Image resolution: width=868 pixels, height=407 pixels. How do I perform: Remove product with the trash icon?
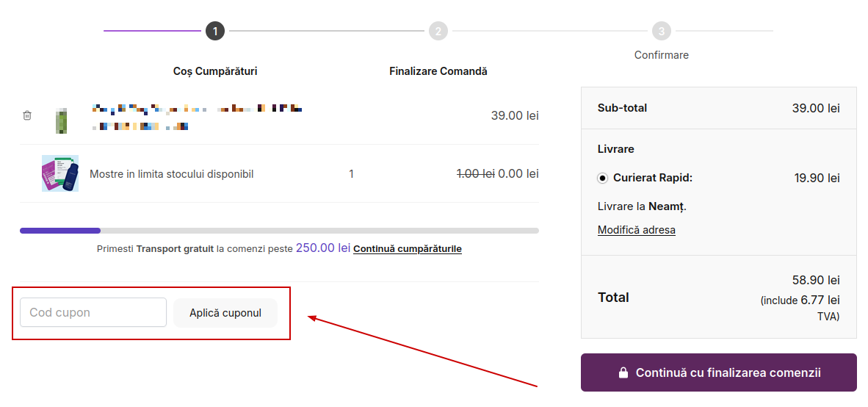27,116
